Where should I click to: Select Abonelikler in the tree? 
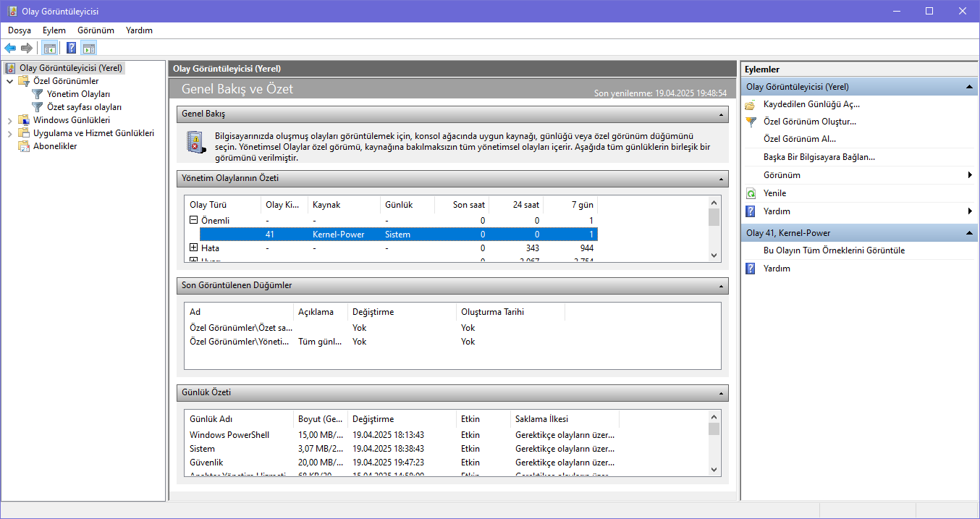point(55,146)
